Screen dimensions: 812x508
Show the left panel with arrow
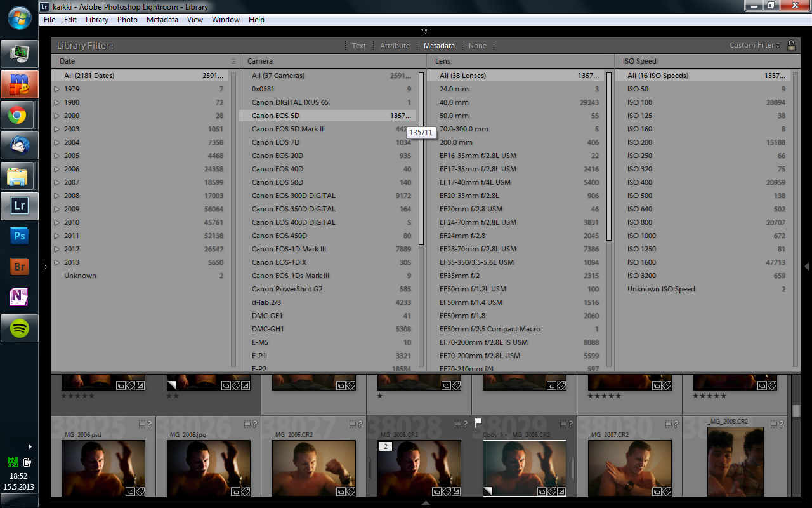[44, 267]
